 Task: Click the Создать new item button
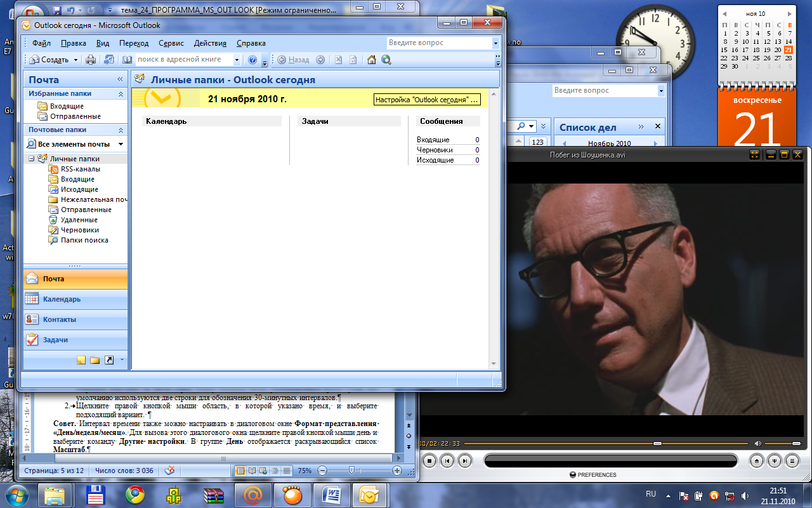click(x=49, y=60)
